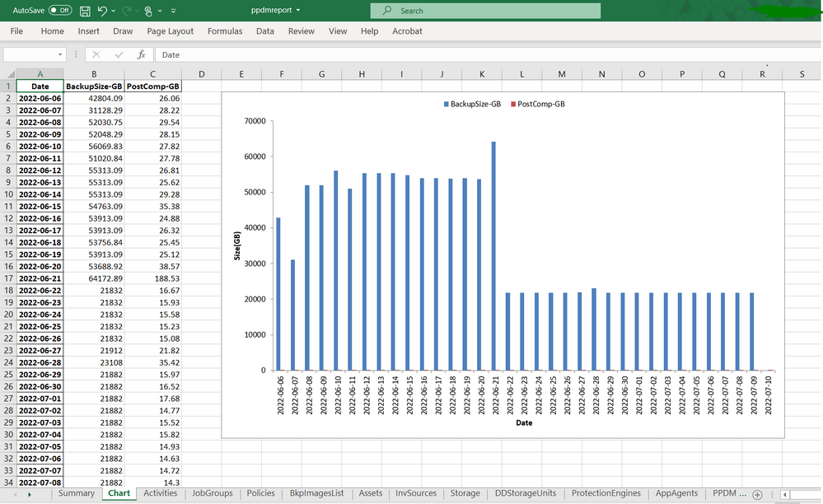The image size is (823, 504).
Task: Click the Touch/Mouse mode icon
Action: coord(148,11)
